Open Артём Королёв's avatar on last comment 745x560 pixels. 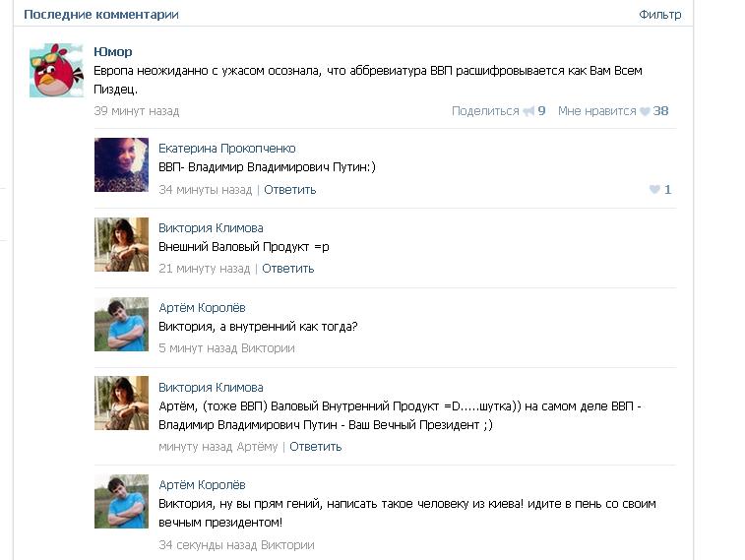(122, 502)
